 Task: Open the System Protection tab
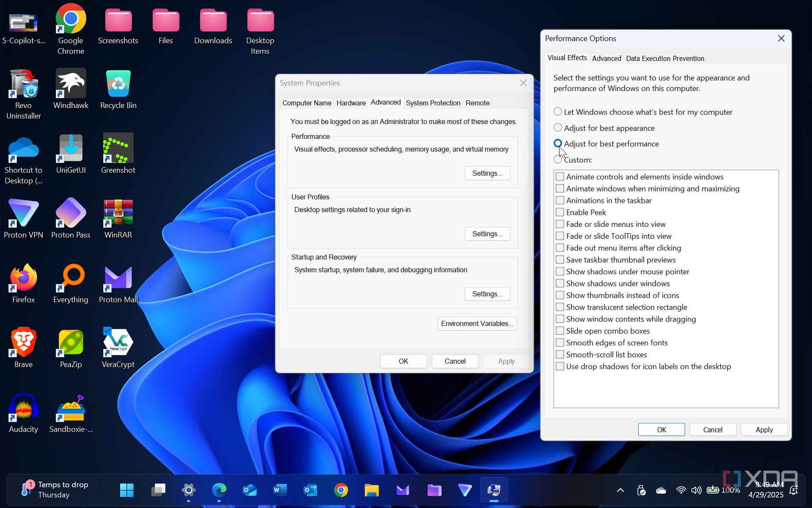click(433, 103)
